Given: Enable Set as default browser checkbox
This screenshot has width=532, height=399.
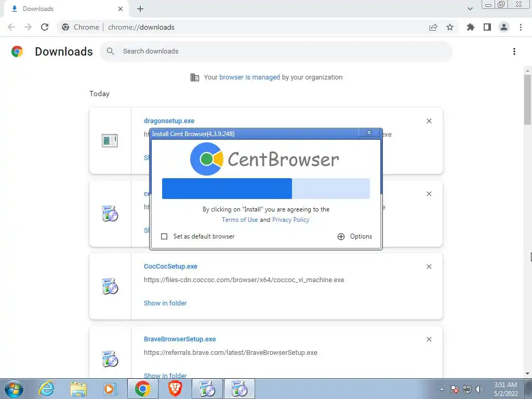Looking at the screenshot, I should tap(164, 236).
